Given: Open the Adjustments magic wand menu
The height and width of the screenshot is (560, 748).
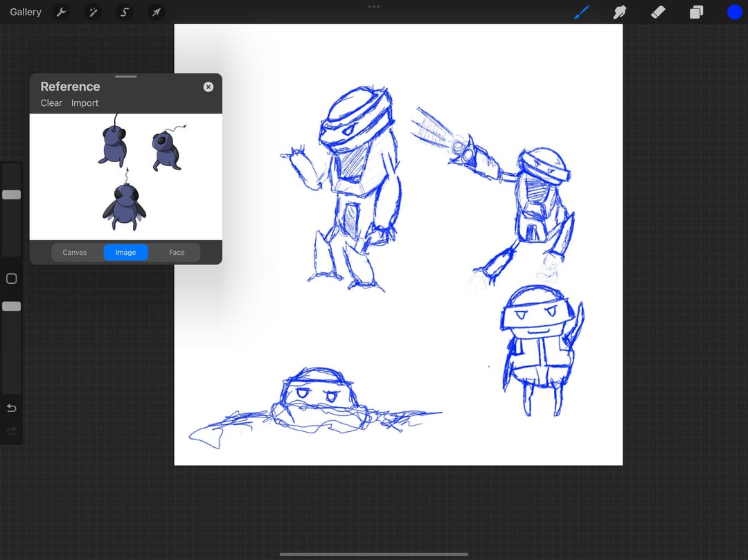Looking at the screenshot, I should click(93, 12).
